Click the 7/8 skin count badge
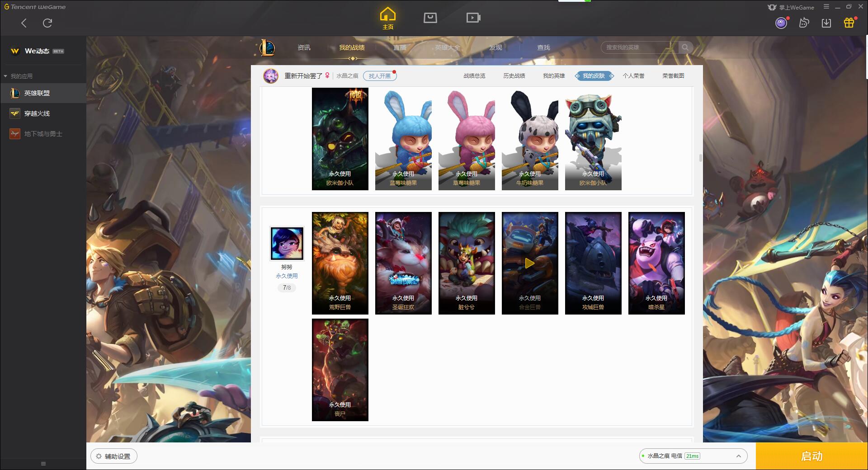Image resolution: width=868 pixels, height=470 pixels. tap(287, 287)
